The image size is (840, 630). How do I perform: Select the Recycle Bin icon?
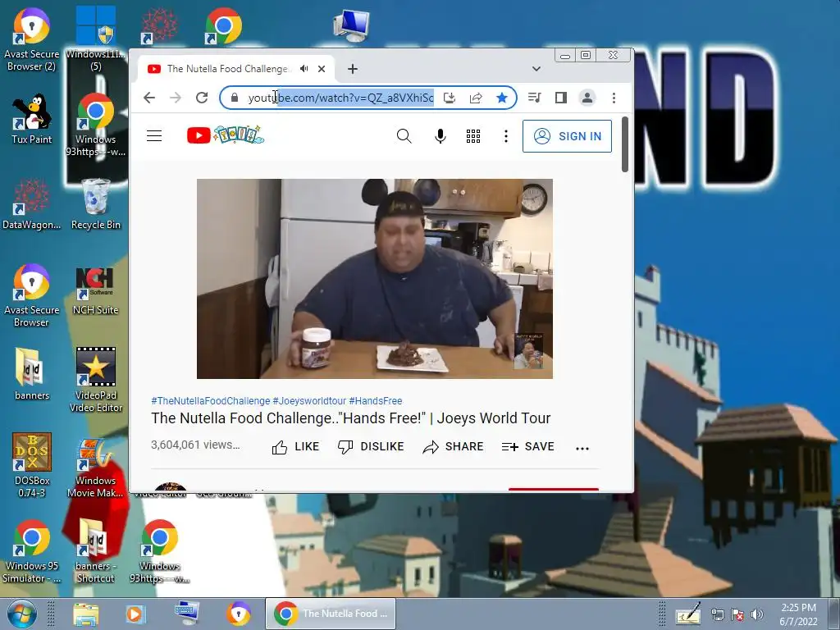(95, 204)
